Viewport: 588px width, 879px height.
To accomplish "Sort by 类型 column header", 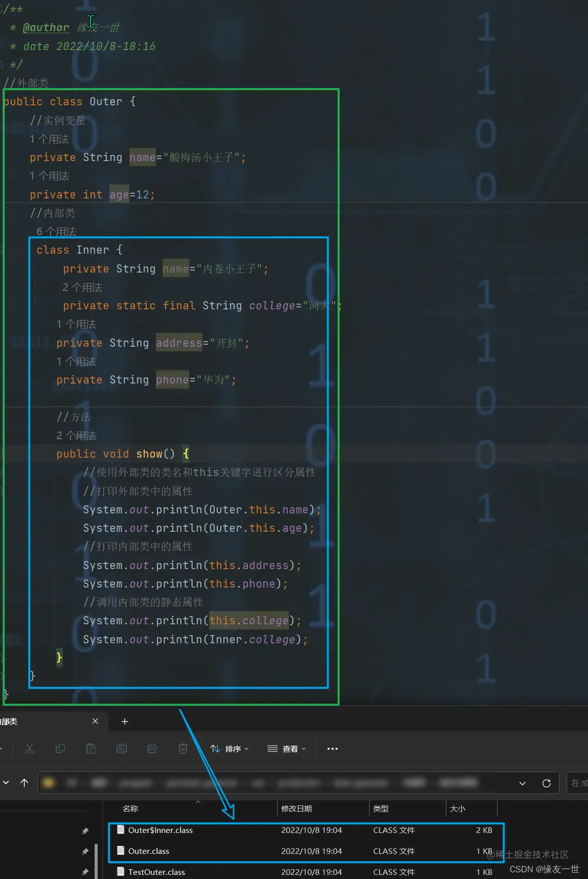I will (381, 808).
